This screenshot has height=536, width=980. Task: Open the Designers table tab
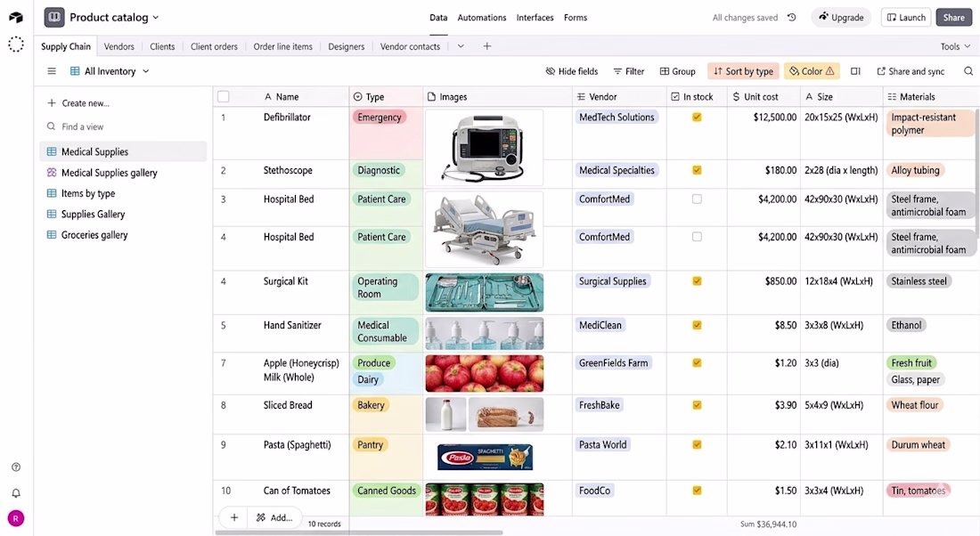point(347,46)
